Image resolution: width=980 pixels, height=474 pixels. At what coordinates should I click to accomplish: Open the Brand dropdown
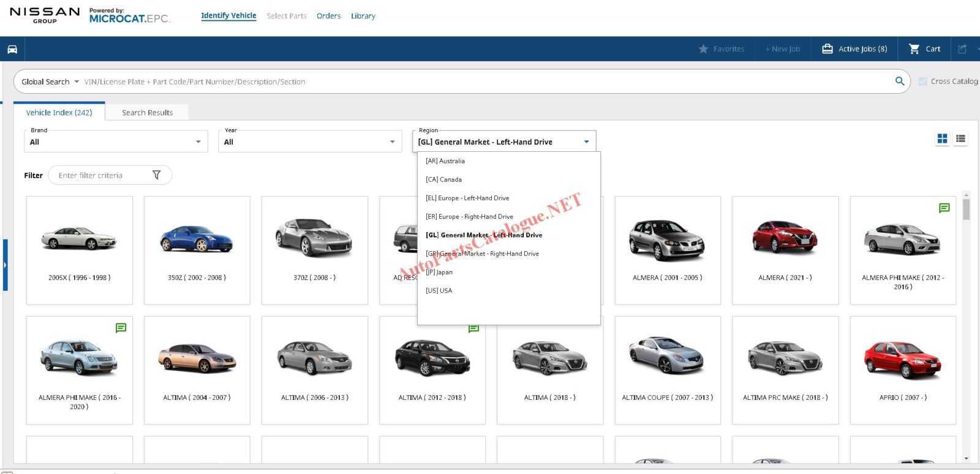click(116, 141)
